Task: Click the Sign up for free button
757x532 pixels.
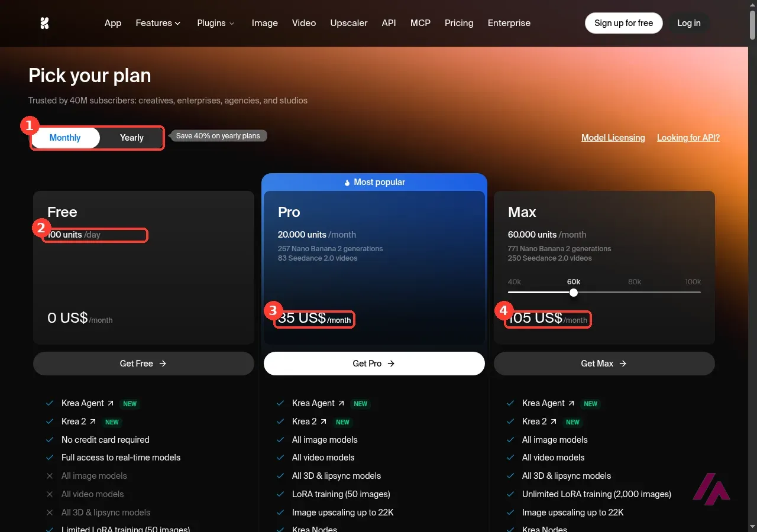Action: [x=624, y=23]
